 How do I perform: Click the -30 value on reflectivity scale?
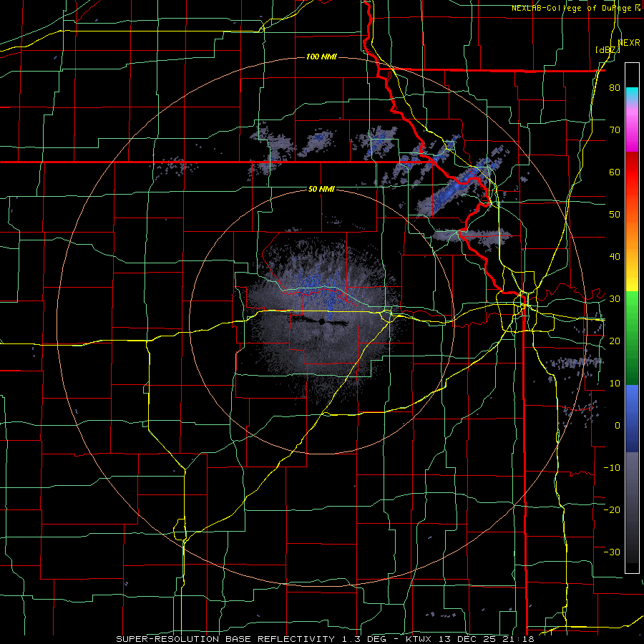[x=612, y=552]
